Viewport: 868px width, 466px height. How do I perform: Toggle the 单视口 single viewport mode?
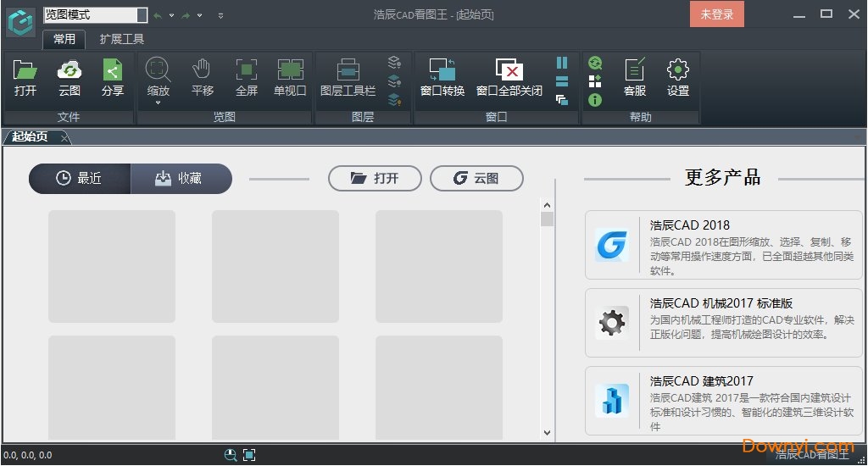(290, 77)
